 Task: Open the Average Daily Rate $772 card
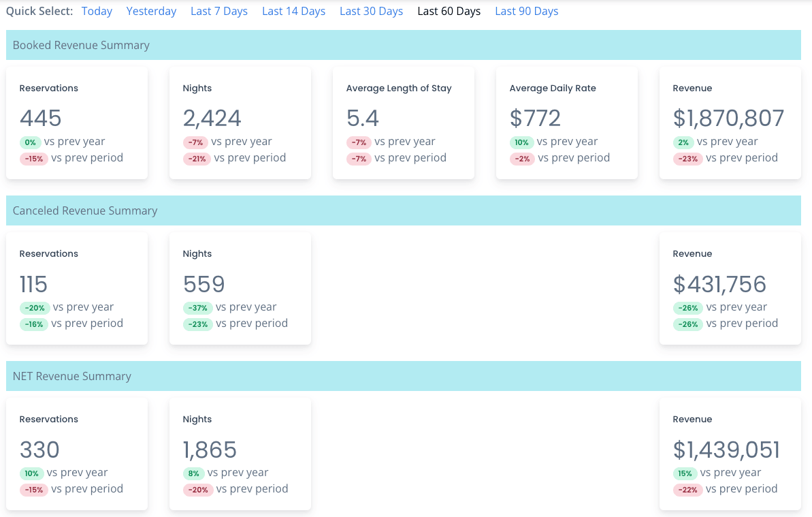tap(566, 123)
